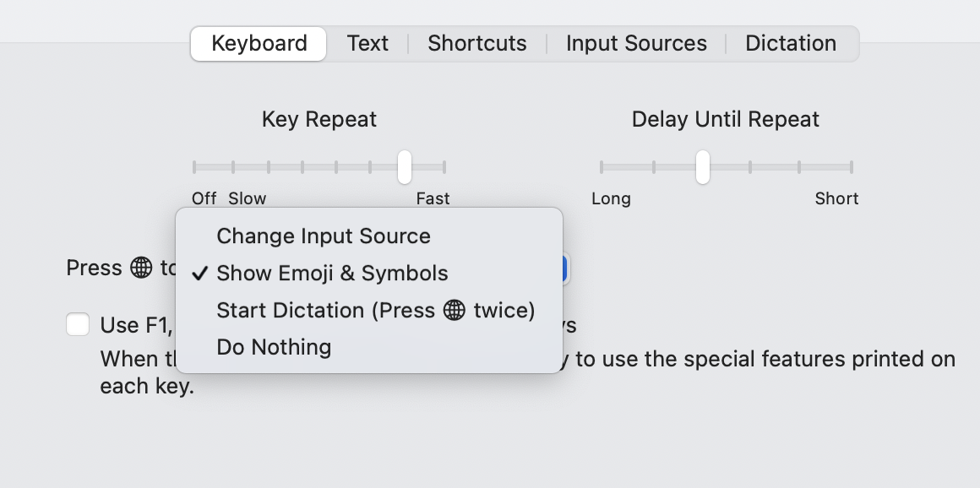Viewport: 980px width, 488px height.
Task: Set Key Repeat to the Fast end
Action: pos(444,167)
